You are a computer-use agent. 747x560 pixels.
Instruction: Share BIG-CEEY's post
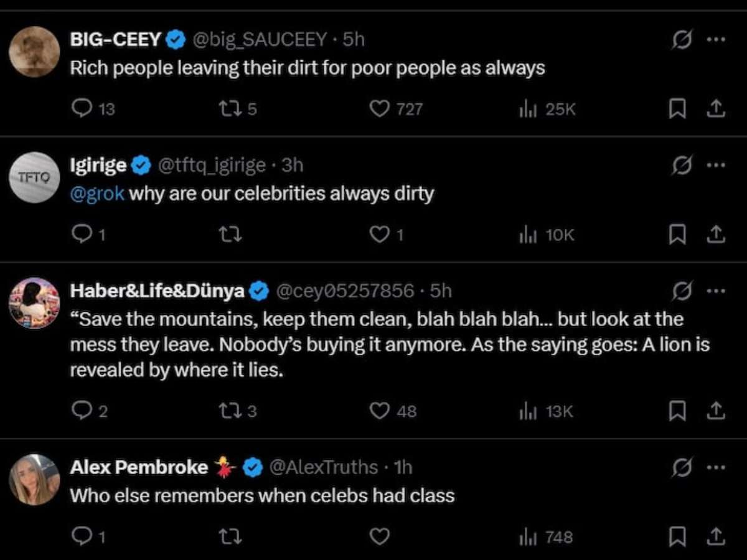click(x=716, y=110)
